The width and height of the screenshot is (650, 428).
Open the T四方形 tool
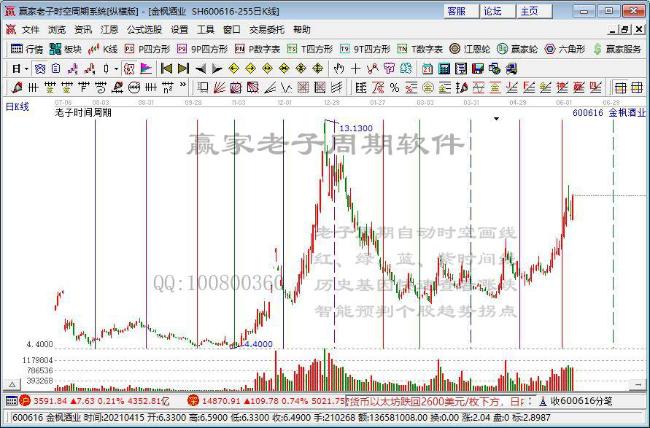tap(310, 49)
